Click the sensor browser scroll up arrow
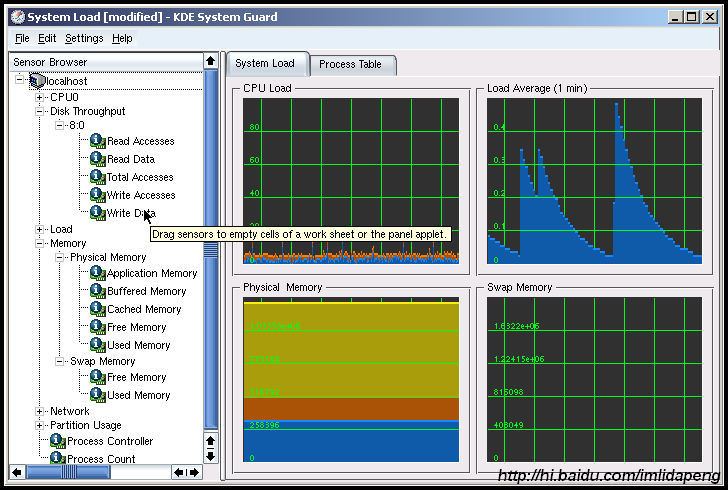 coord(210,61)
